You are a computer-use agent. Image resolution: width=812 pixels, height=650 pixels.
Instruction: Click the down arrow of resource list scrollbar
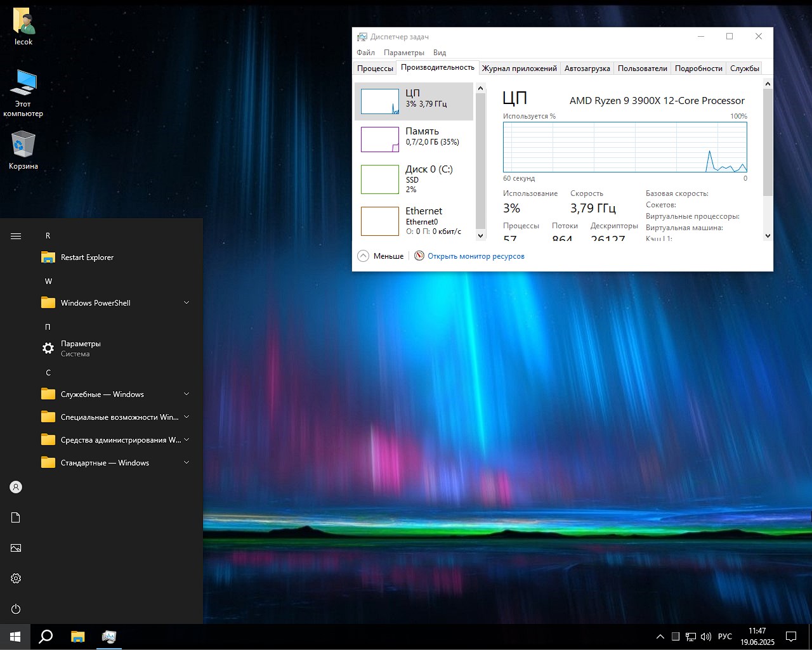(x=480, y=235)
